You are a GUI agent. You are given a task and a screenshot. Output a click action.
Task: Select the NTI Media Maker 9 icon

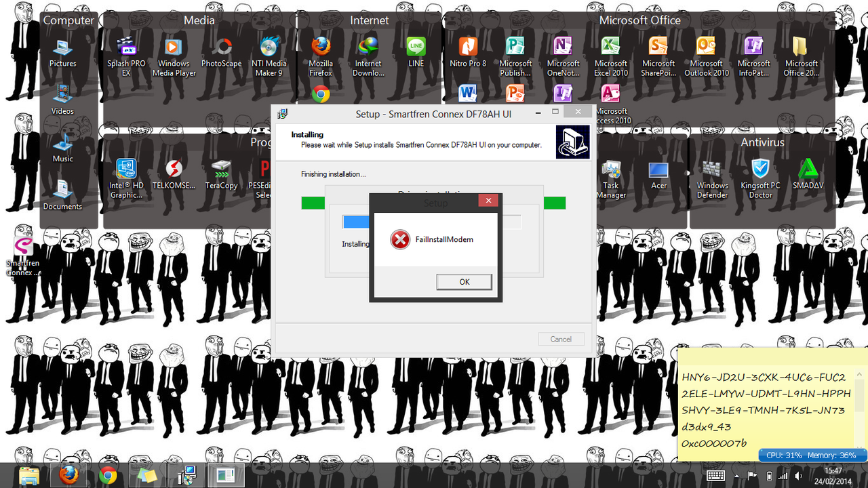pyautogui.click(x=269, y=57)
